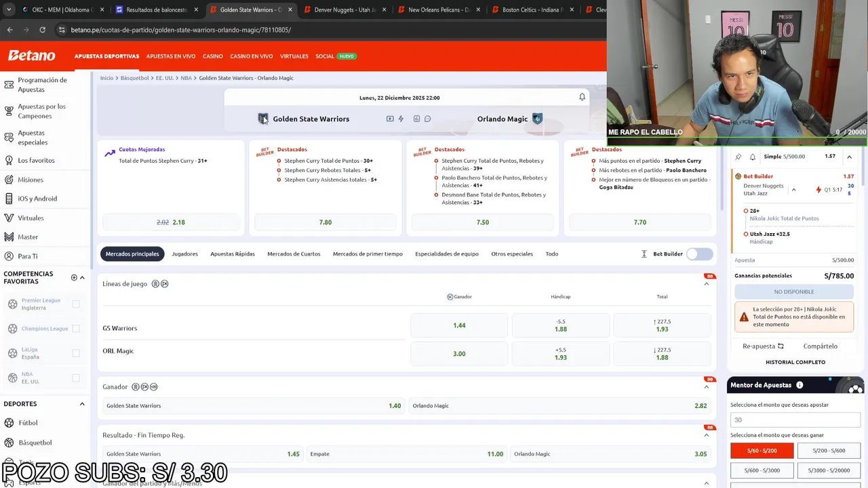
Task: Open iOS y Android phone icon
Action: coord(9,199)
